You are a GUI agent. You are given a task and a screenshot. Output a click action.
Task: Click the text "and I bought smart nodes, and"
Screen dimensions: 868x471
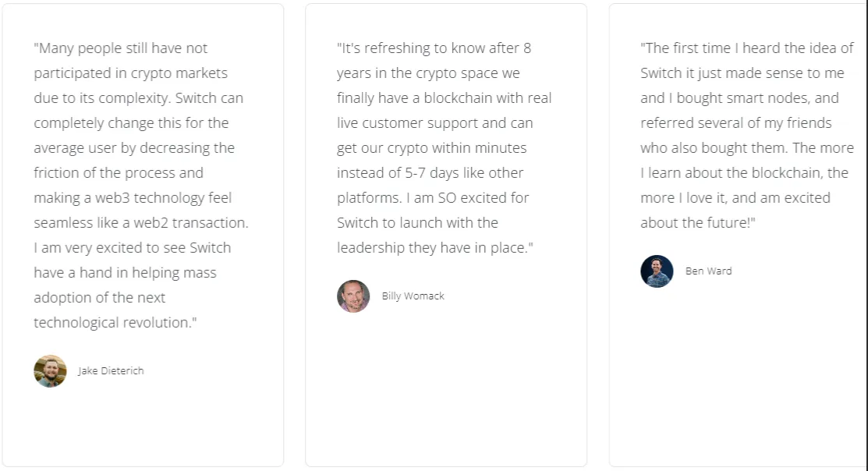[x=739, y=98]
